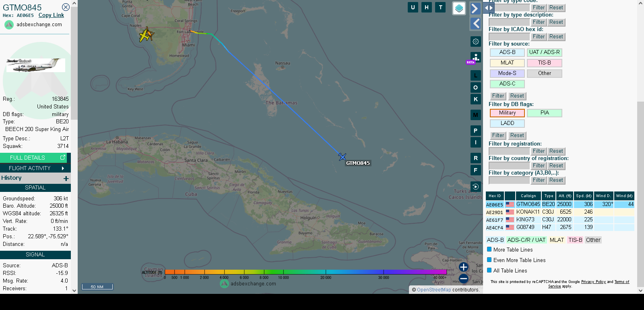Click the H map button
Image resolution: width=644 pixels, height=310 pixels.
pyautogui.click(x=427, y=7)
